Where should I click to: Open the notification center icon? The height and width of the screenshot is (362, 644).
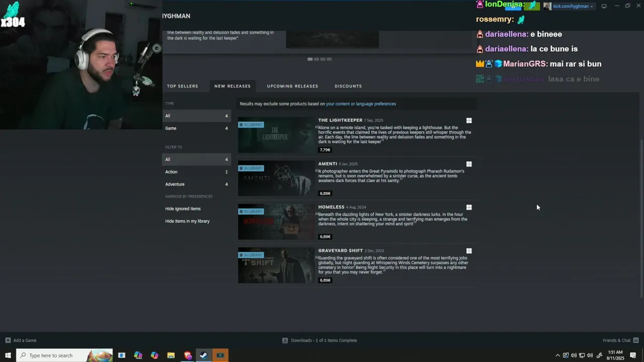[x=633, y=355]
